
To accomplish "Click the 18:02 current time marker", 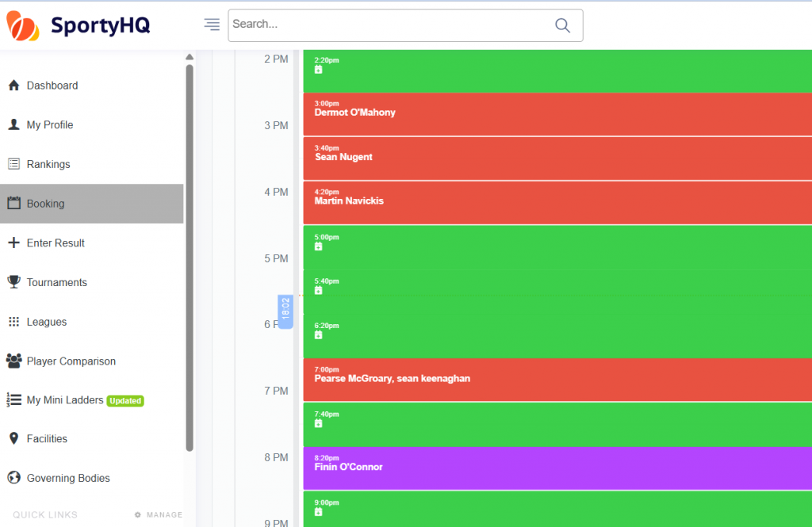I will (x=285, y=311).
